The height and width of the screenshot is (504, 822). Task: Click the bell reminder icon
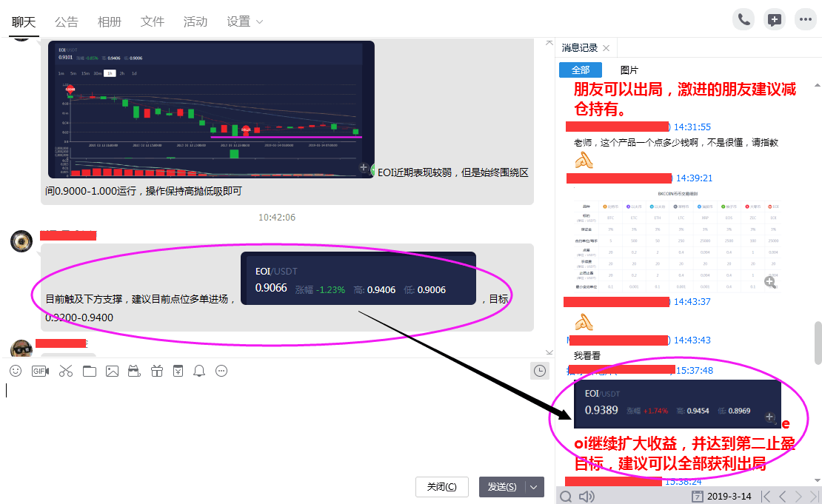point(199,371)
